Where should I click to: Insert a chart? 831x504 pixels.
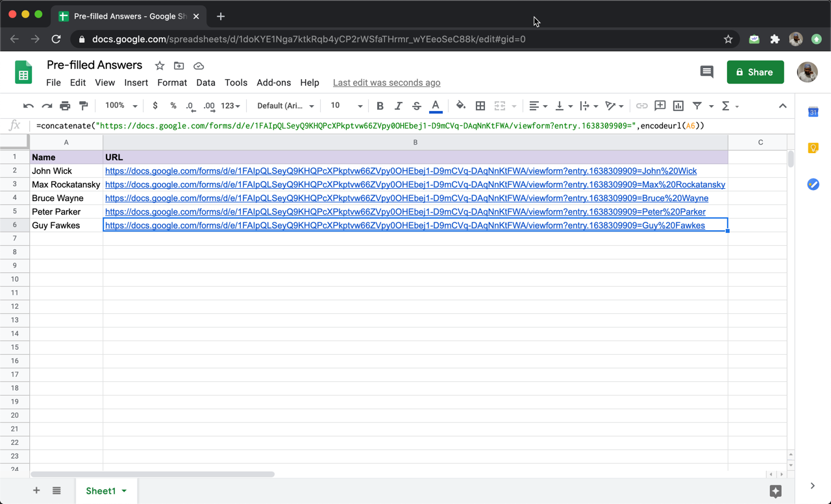678,105
